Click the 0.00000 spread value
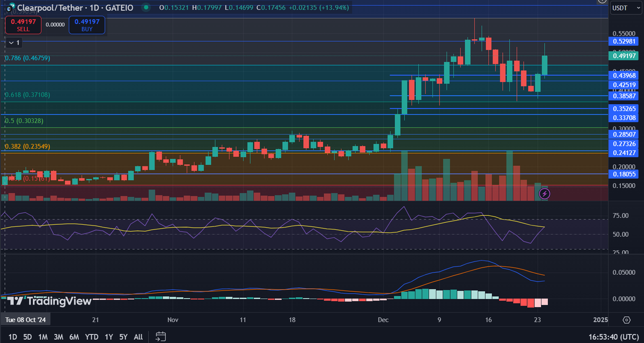Image resolution: width=644 pixels, height=343 pixels. 55,25
